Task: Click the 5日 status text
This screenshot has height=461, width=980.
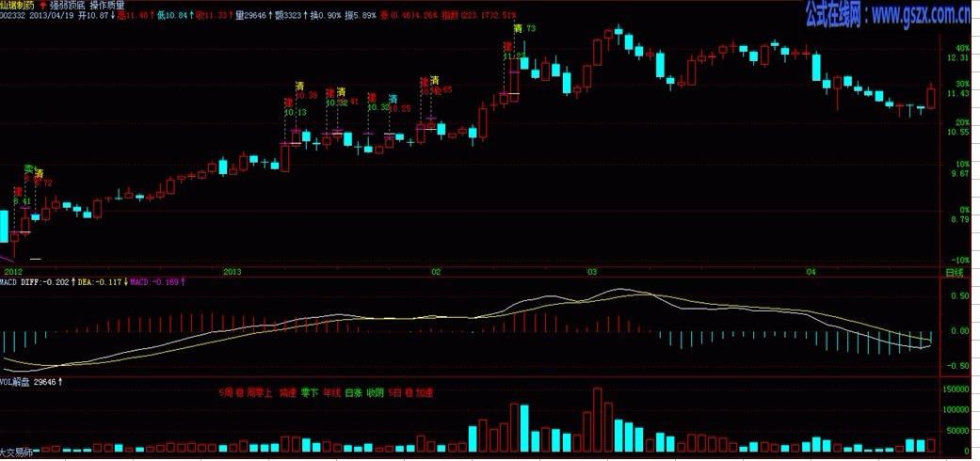Action: tap(394, 393)
